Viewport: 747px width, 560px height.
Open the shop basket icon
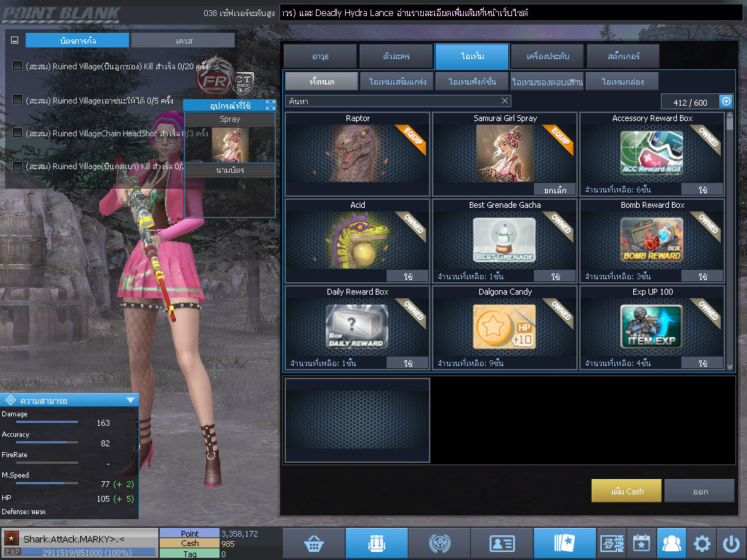(314, 542)
